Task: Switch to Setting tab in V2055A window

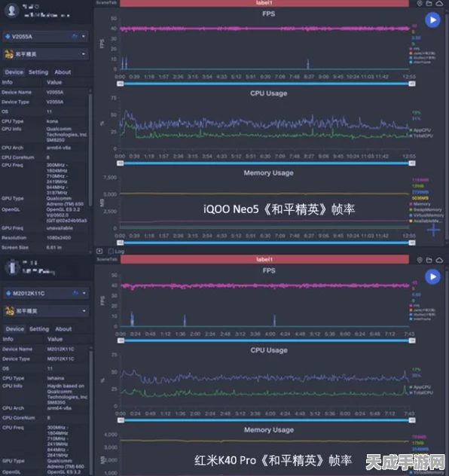Action: point(38,72)
